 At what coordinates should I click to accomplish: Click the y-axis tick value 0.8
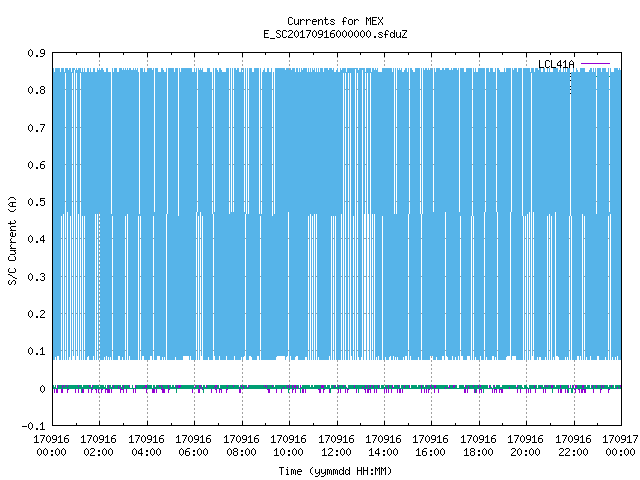click(36, 90)
